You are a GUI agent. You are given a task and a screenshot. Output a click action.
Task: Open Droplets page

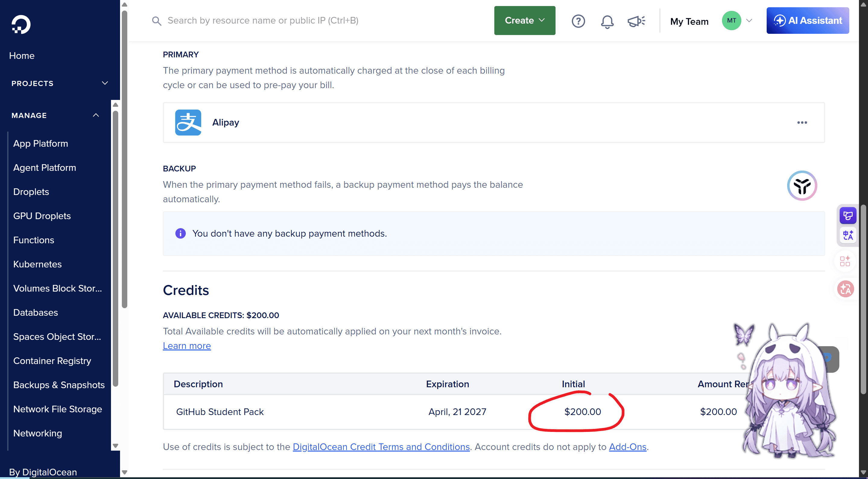[31, 192]
